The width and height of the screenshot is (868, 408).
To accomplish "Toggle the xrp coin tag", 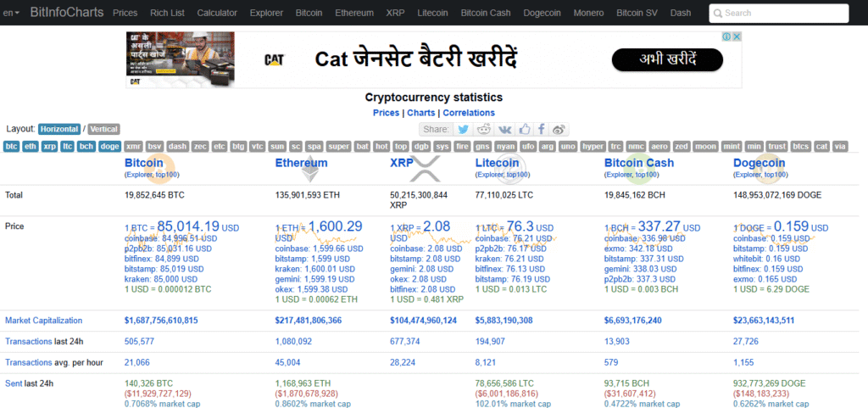I will [x=50, y=147].
